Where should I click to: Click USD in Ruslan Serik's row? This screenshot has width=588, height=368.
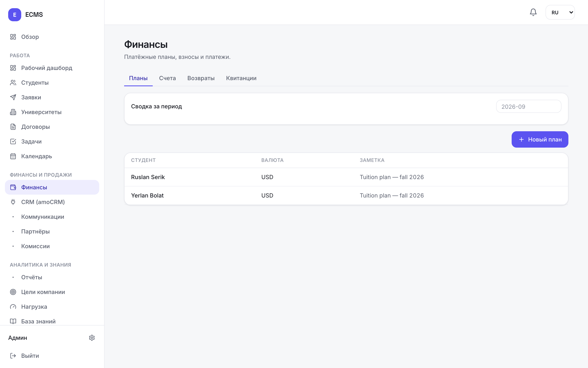click(x=267, y=177)
